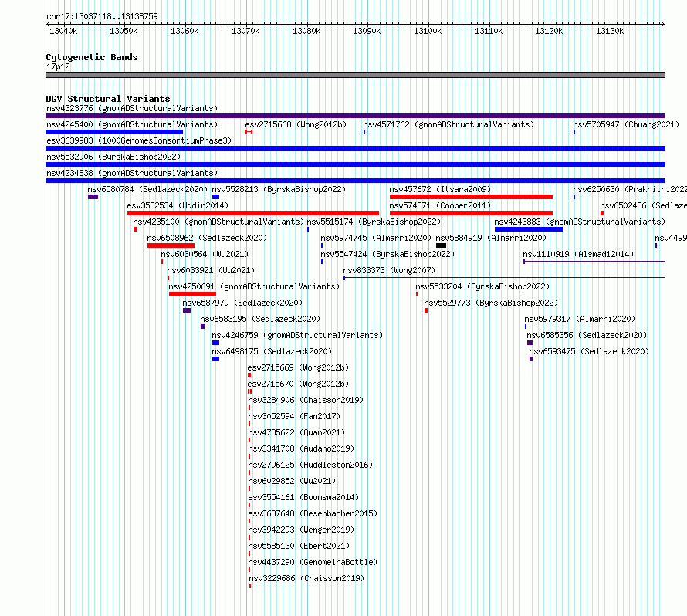Click the blue nsv4243883 variant bar
The image size is (687, 616).
click(x=529, y=229)
